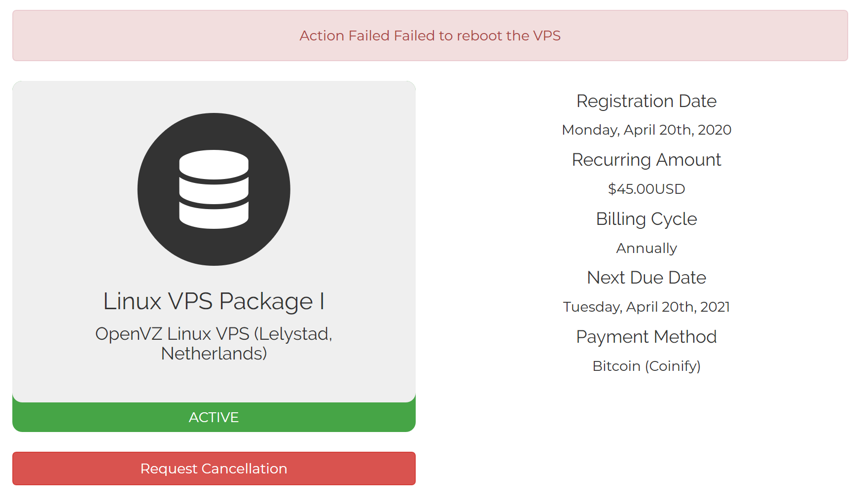The image size is (861, 504).
Task: Select the $45.00USD amount
Action: click(646, 189)
